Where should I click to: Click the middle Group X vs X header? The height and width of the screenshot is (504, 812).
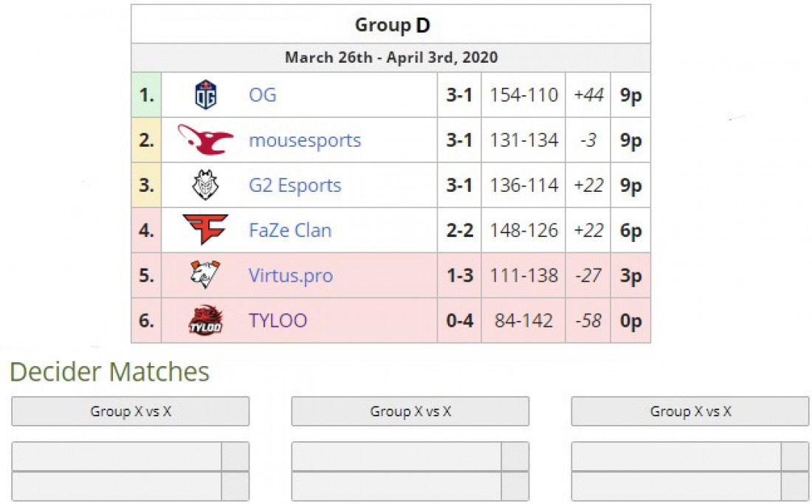(x=410, y=411)
